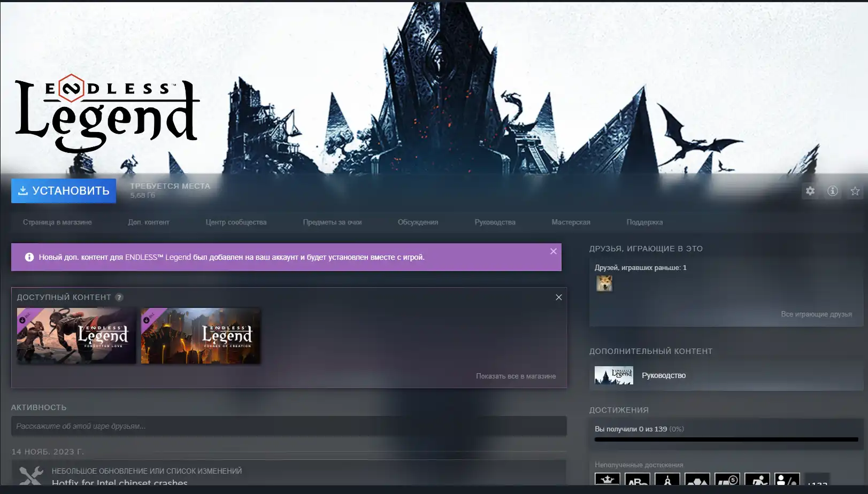The width and height of the screenshot is (868, 494).
Task: Click the Друзья, играющие в это header
Action: click(x=646, y=249)
